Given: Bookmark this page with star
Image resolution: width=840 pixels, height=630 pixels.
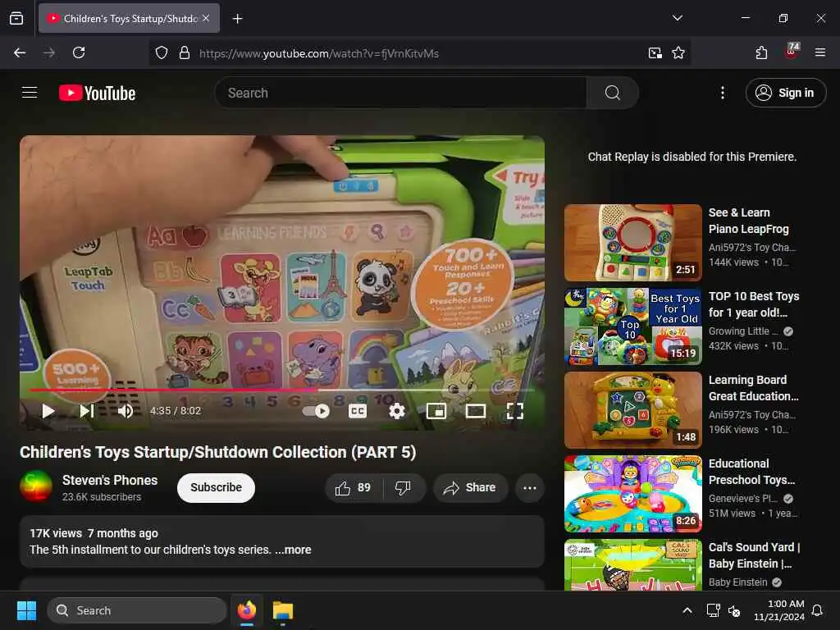Looking at the screenshot, I should click(x=678, y=53).
